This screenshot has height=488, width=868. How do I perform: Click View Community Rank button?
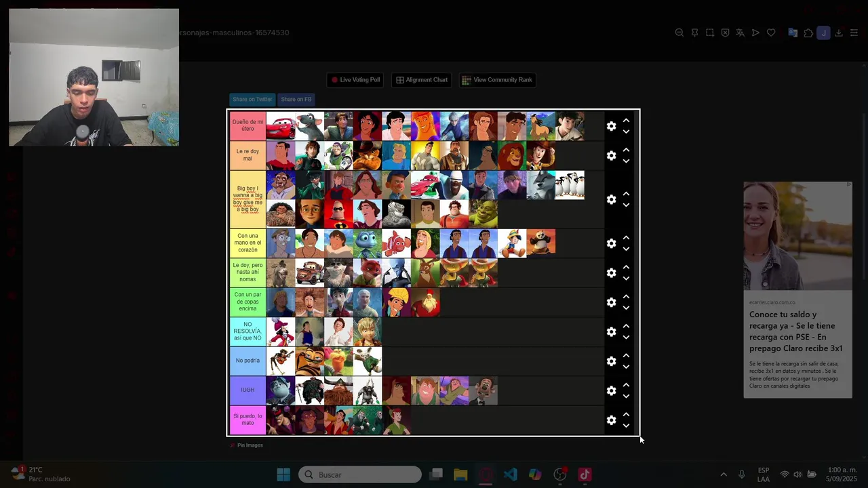pyautogui.click(x=497, y=80)
